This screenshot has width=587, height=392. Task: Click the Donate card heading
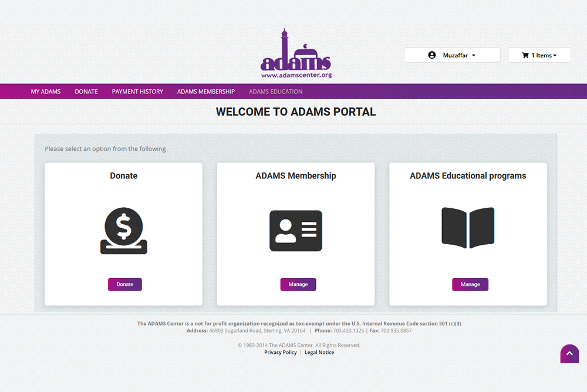pos(123,175)
